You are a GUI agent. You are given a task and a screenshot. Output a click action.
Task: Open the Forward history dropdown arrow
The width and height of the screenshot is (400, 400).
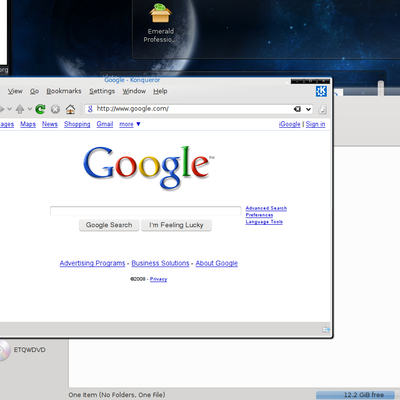point(9,109)
